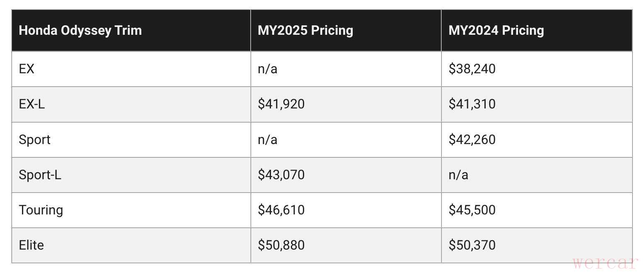The width and height of the screenshot is (644, 274).
Task: Select the MY2025 Pricing column header
Action: pos(305,31)
